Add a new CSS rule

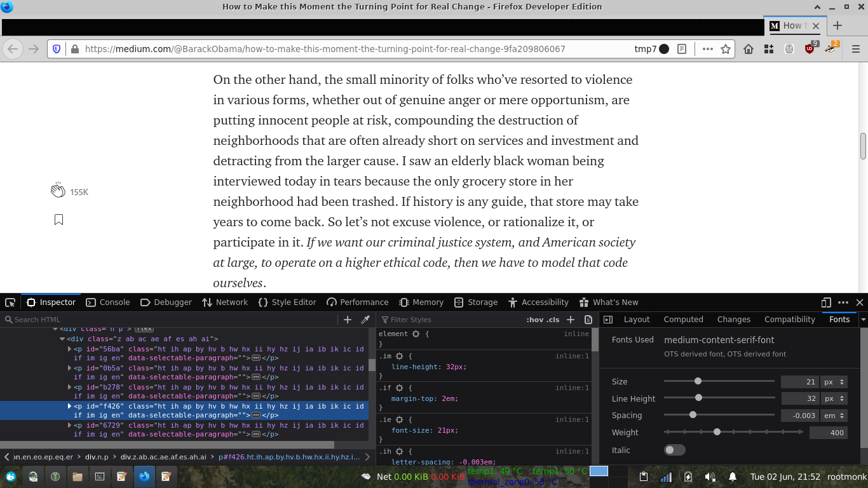click(571, 320)
